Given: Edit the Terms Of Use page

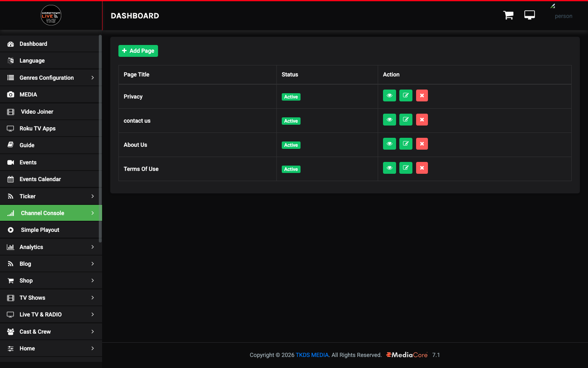Looking at the screenshot, I should click(x=406, y=168).
